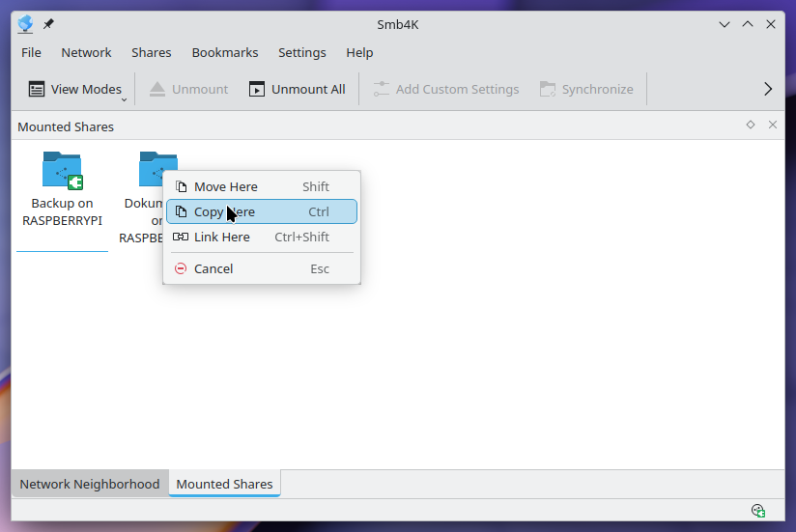Float the Mounted Shares dock panel
Viewport: 796px width, 532px height.
pyautogui.click(x=751, y=125)
